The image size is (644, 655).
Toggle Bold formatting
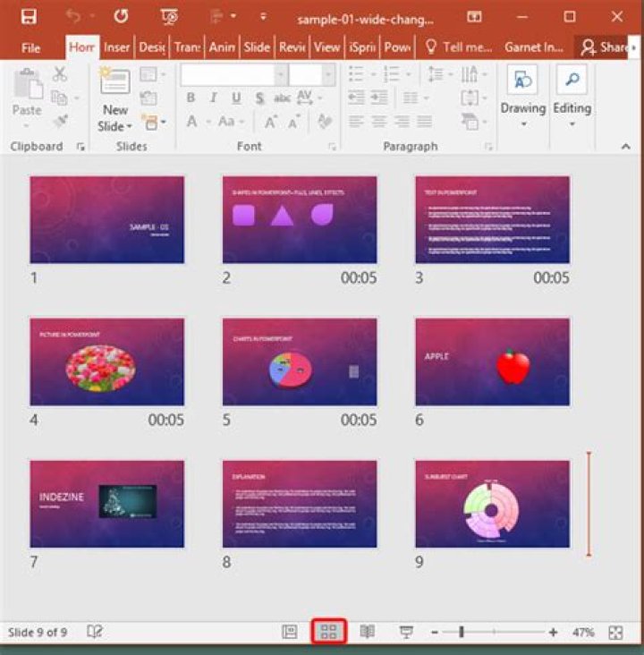tap(191, 98)
